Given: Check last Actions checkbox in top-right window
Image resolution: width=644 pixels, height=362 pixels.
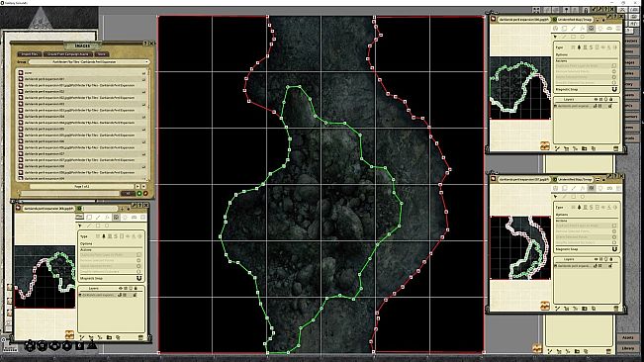Looking at the screenshot, I should click(614, 82).
